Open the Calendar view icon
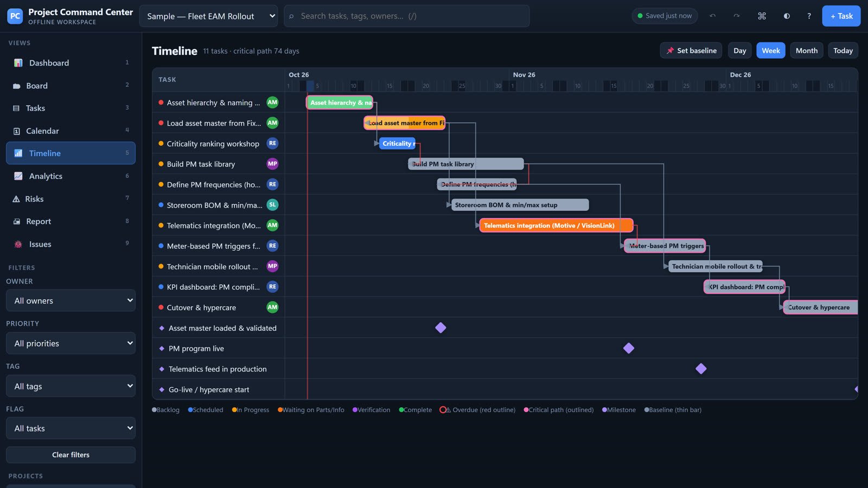 (16, 131)
